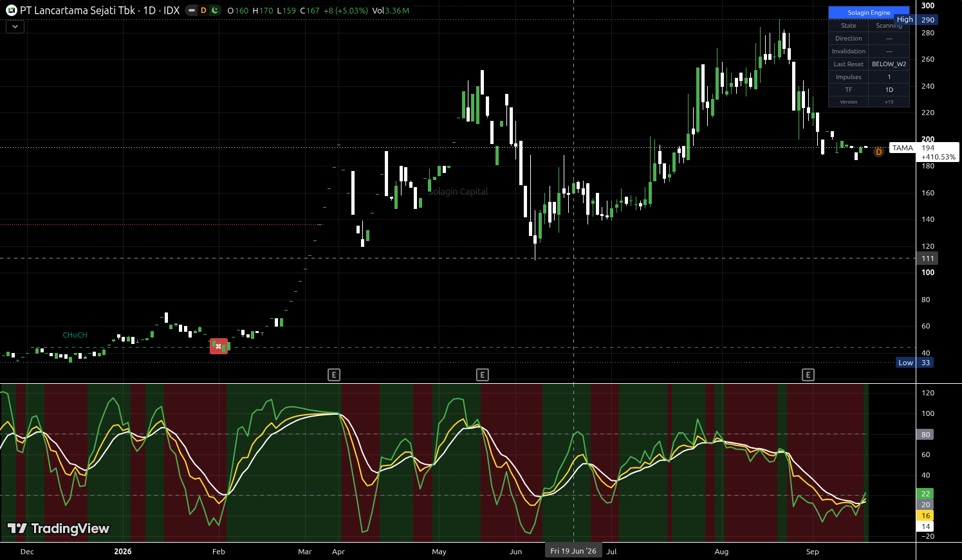Click the CHoCH label on the chart
The width and height of the screenshot is (962, 560).
pos(75,336)
